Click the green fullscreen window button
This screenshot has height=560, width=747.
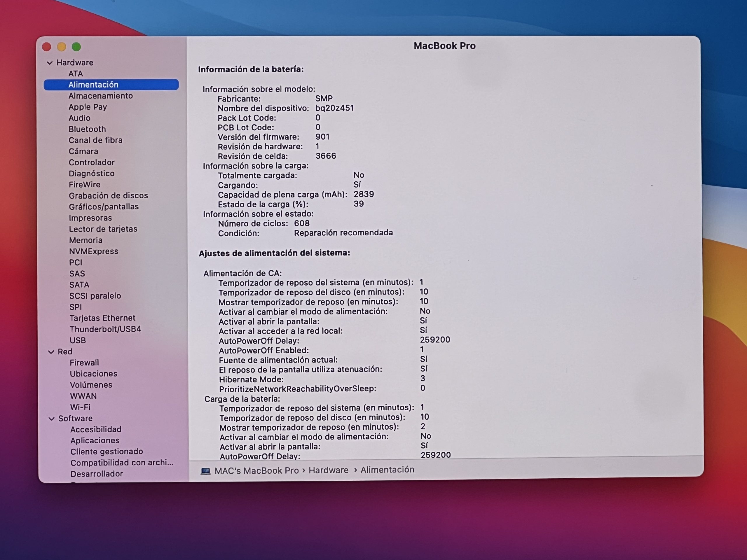76,47
